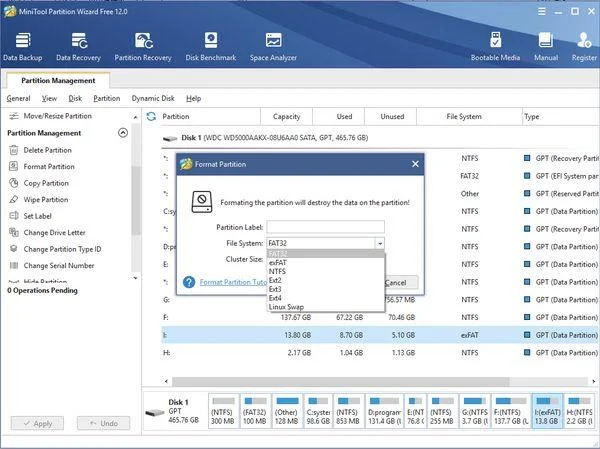Viewport: 600px width, 449px height.
Task: Select the C:system block in disk map
Action: [318, 411]
